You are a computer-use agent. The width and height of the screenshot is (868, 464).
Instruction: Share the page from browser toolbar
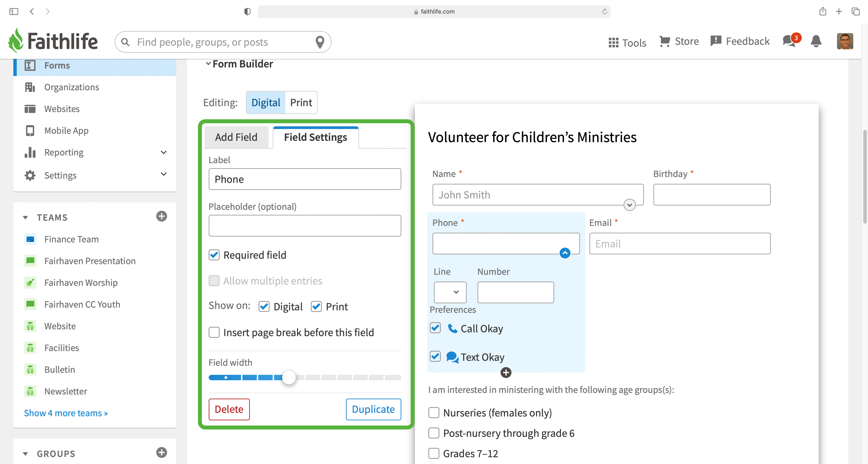click(x=823, y=11)
